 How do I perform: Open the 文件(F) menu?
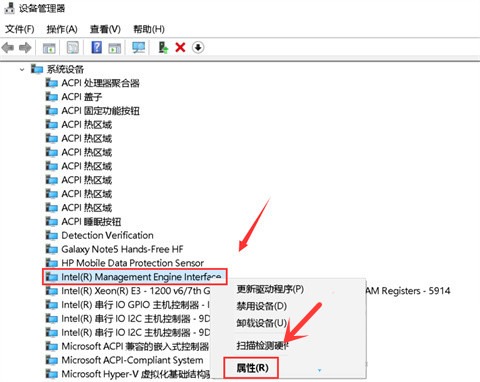click(20, 29)
